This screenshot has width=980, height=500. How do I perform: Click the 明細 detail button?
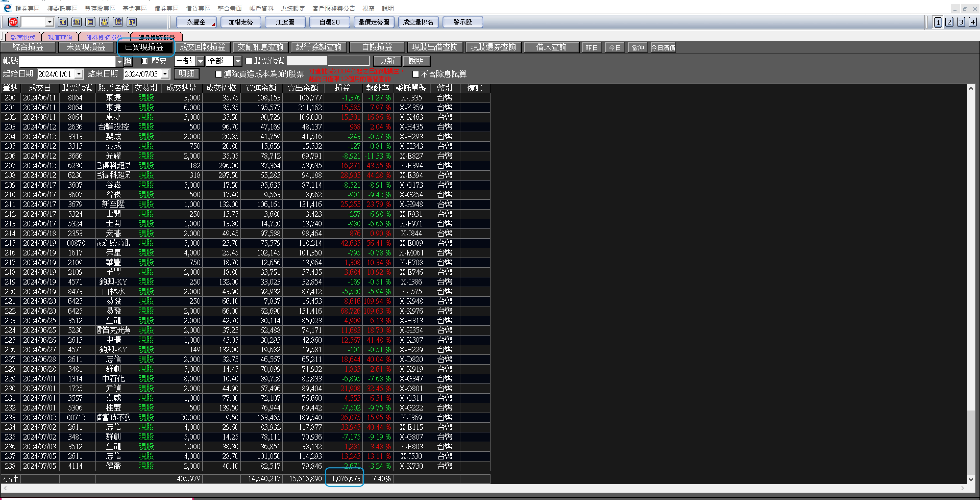pos(186,74)
